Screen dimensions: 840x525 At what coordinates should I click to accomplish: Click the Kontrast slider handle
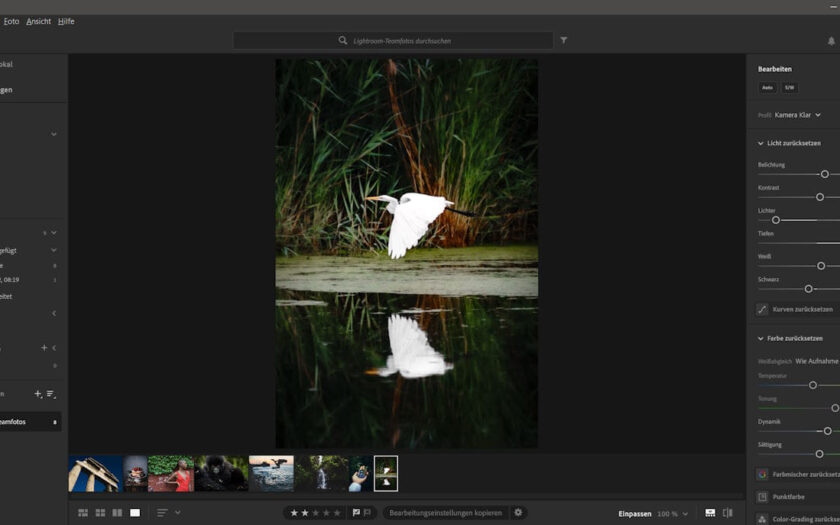coord(820,197)
